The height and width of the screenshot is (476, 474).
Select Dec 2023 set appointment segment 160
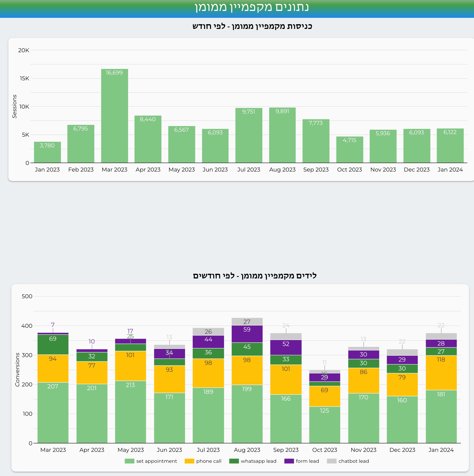402,420
